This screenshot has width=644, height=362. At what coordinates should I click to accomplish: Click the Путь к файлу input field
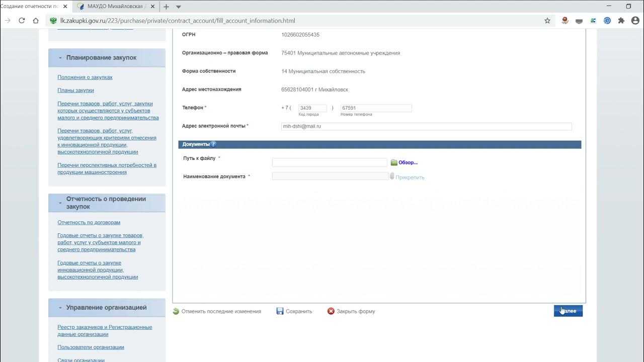click(x=330, y=162)
